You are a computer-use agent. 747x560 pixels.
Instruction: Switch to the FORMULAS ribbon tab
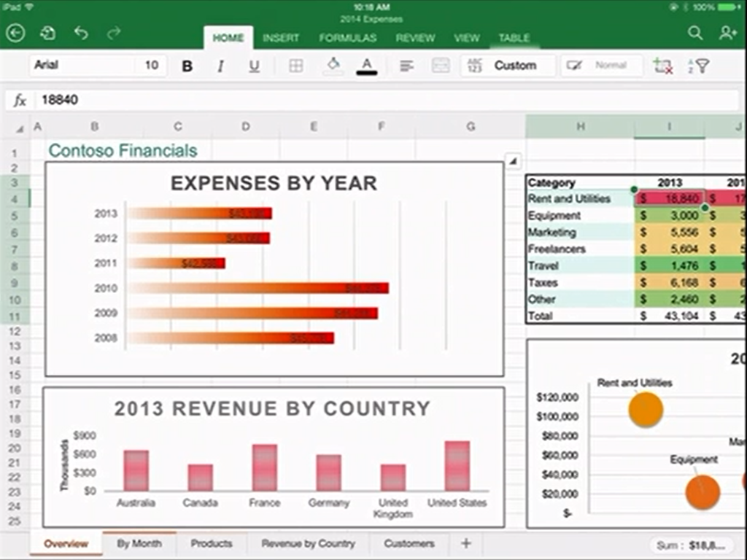pyautogui.click(x=348, y=38)
